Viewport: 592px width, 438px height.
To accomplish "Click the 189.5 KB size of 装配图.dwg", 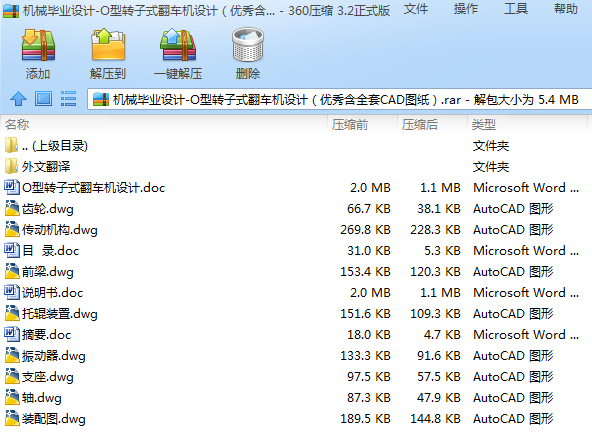I will click(x=365, y=419).
